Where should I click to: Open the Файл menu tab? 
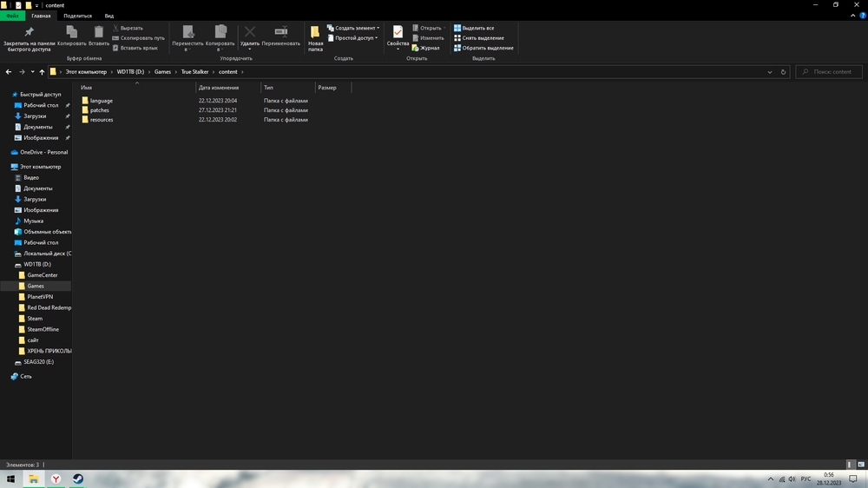pos(12,16)
